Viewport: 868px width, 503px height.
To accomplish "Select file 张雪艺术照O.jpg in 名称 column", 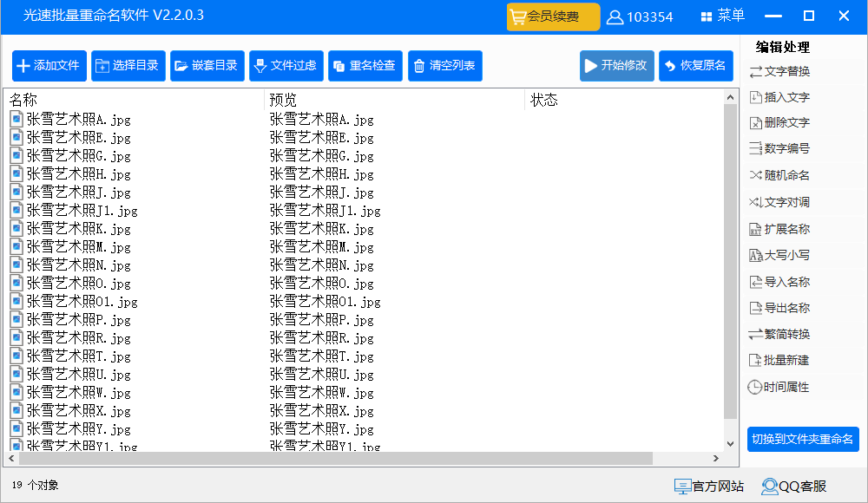I will (x=79, y=284).
